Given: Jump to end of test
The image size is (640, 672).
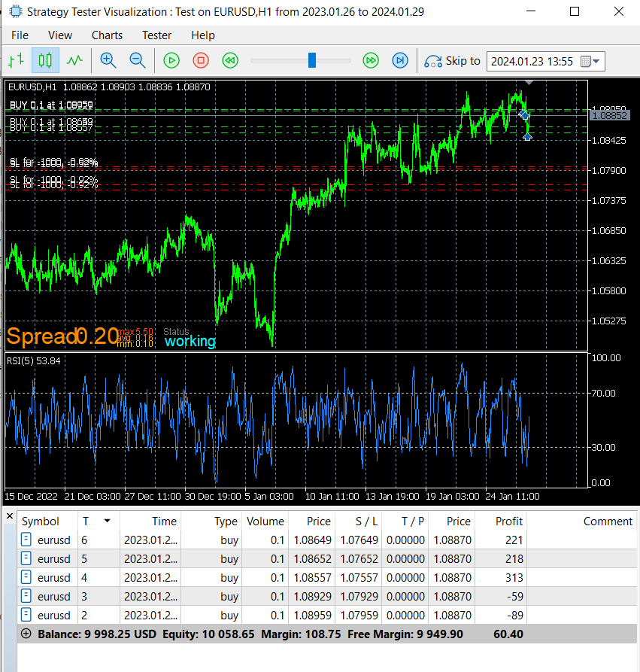Looking at the screenshot, I should point(400,60).
